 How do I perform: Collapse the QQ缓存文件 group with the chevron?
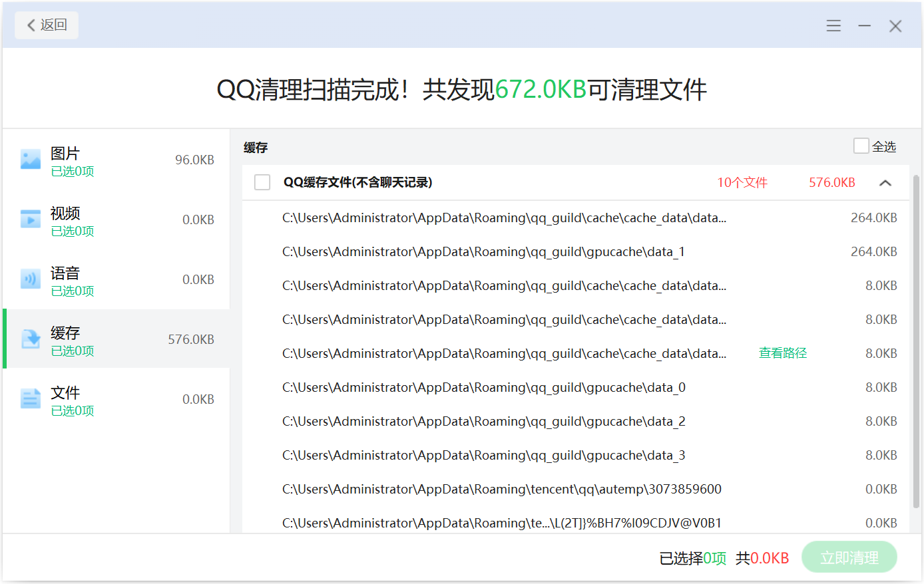coord(885,183)
